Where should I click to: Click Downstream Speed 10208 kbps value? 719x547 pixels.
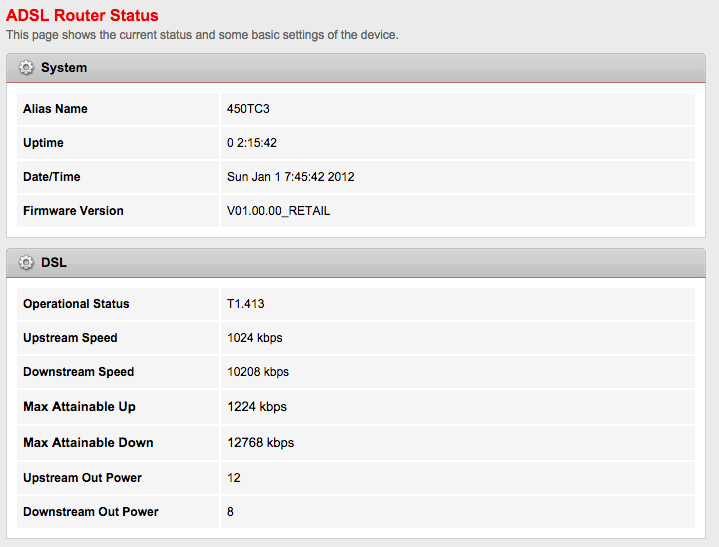pos(258,372)
